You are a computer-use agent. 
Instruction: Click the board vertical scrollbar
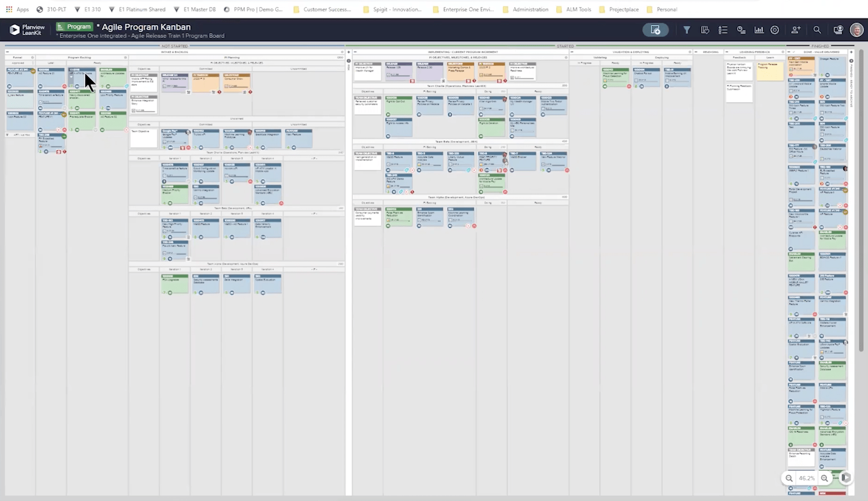click(x=861, y=200)
